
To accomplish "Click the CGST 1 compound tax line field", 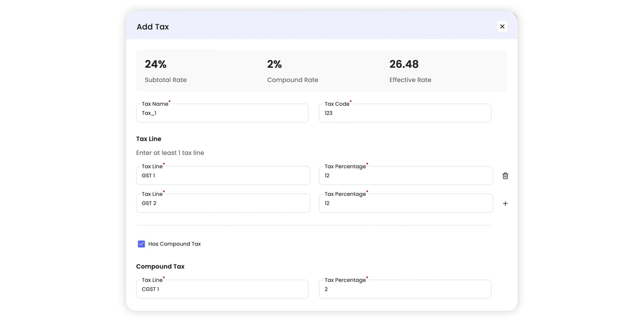I will click(222, 289).
